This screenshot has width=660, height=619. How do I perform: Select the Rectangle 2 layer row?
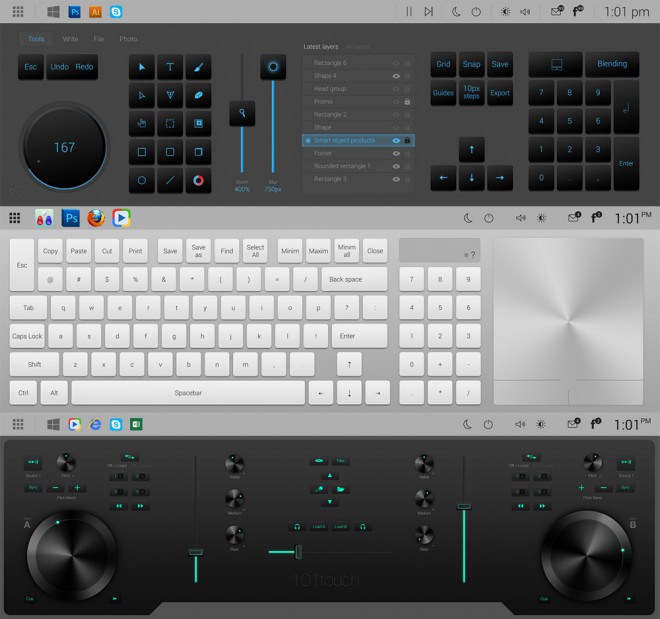358,114
